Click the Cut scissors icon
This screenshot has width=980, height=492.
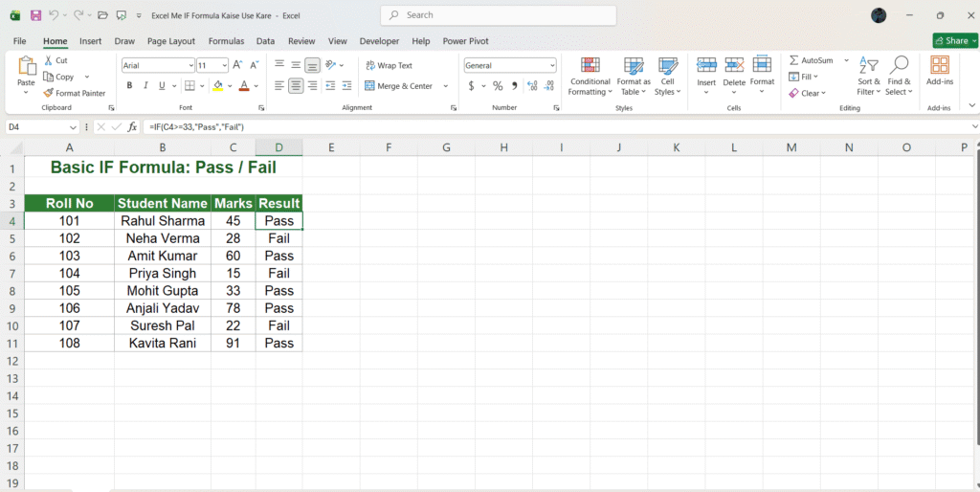coord(48,60)
